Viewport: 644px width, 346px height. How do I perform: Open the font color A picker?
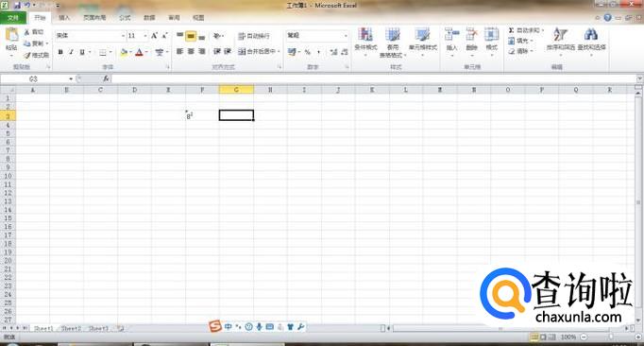click(x=139, y=52)
